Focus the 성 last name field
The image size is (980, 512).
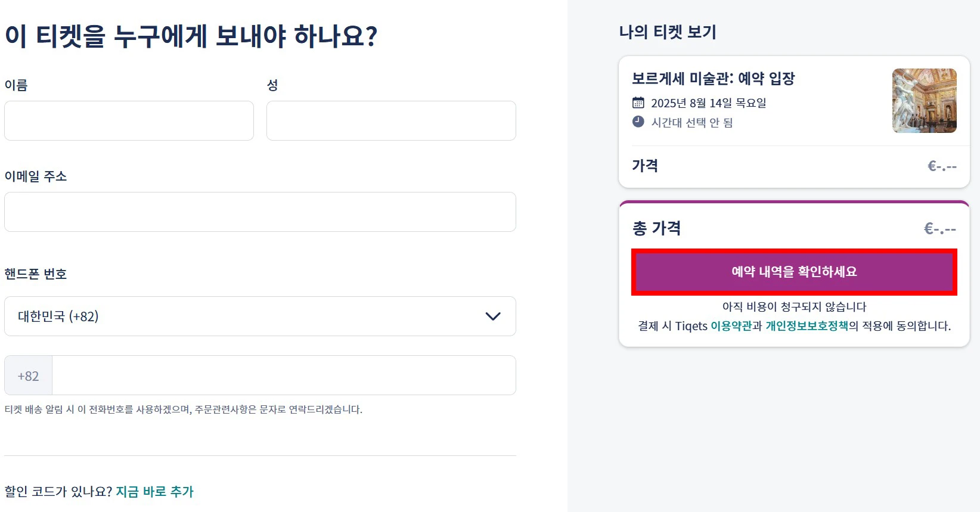pyautogui.click(x=391, y=120)
